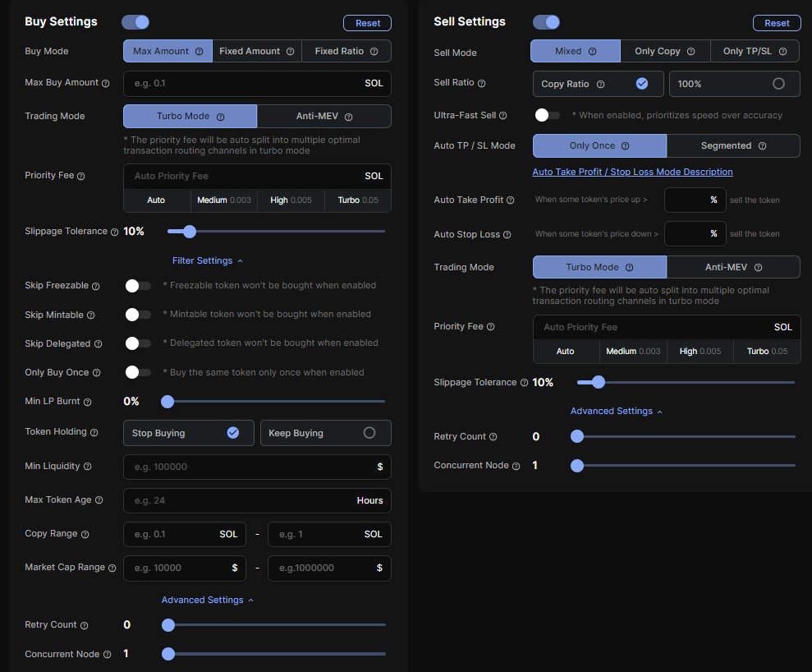
Task: Show help for Token Holding
Action: click(x=94, y=433)
